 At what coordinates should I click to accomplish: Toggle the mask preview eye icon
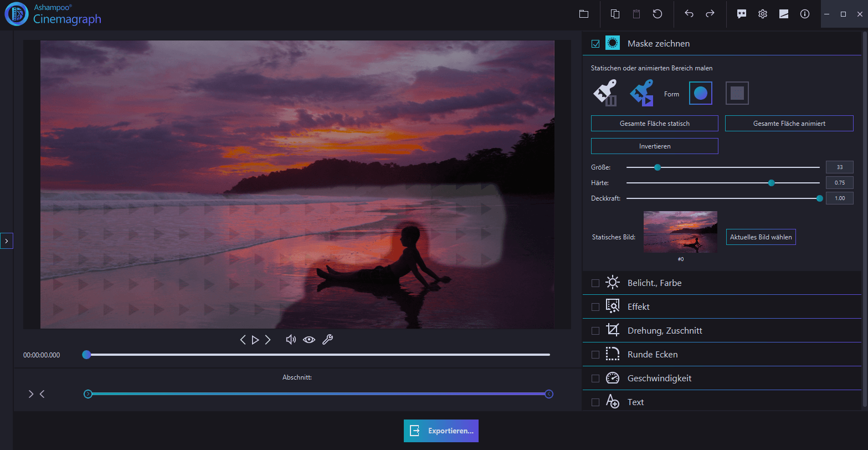pos(309,339)
